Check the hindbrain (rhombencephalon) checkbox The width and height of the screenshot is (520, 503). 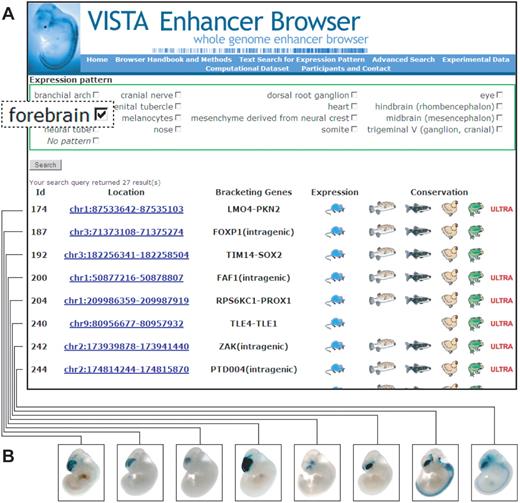pyautogui.click(x=499, y=106)
